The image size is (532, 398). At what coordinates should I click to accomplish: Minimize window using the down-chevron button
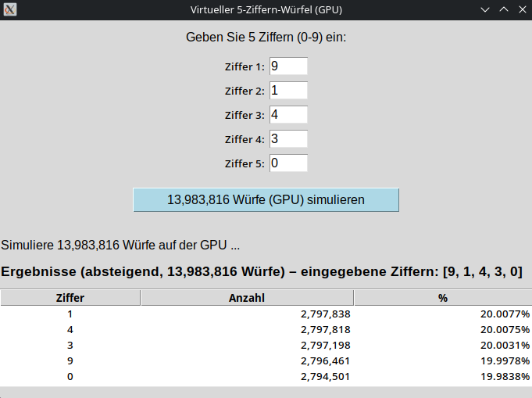click(485, 9)
